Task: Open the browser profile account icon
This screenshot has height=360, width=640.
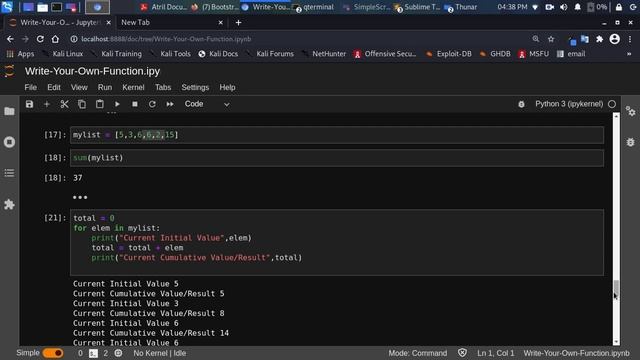Action: click(x=615, y=39)
